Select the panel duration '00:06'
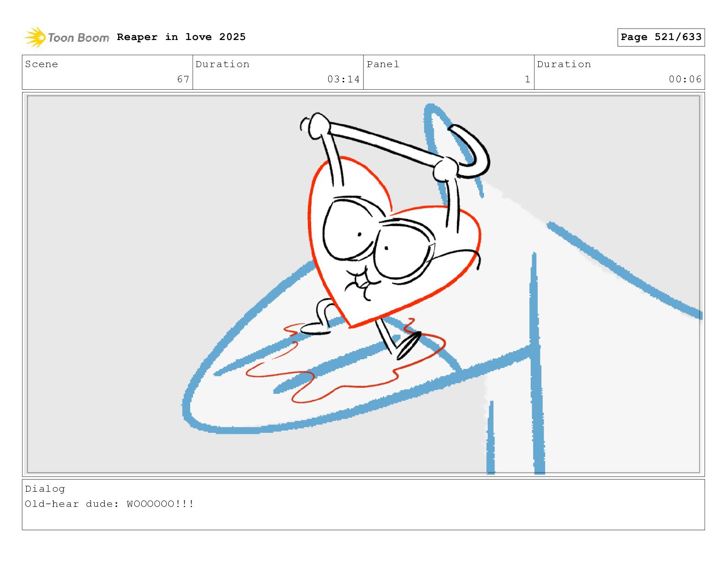Screen dimensions: 728x563 [x=685, y=79]
